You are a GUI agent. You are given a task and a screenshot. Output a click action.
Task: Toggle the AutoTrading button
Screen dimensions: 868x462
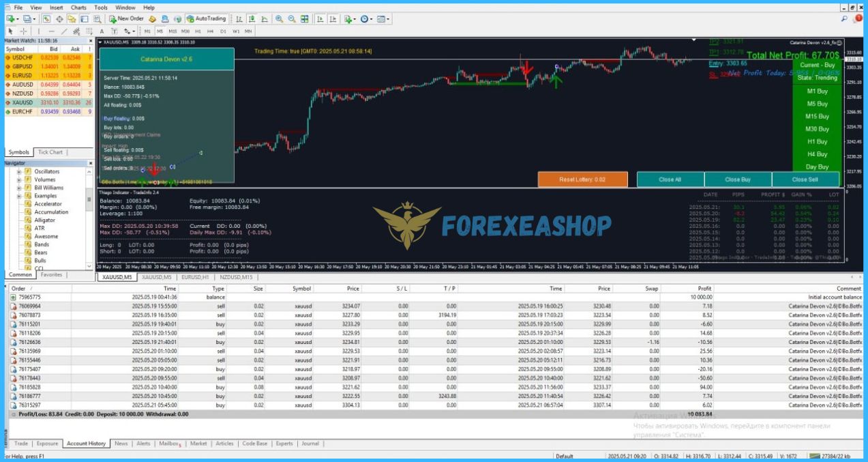pos(206,19)
